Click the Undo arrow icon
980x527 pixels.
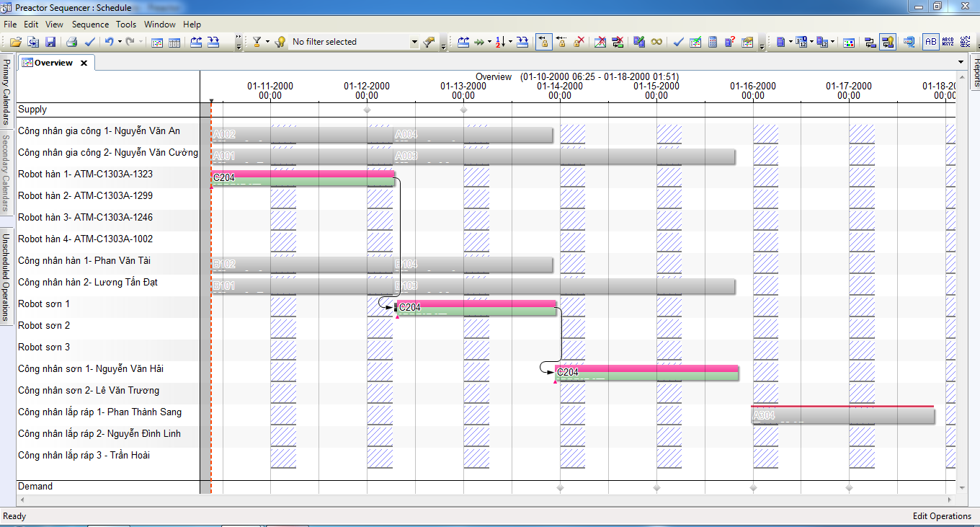pos(108,43)
